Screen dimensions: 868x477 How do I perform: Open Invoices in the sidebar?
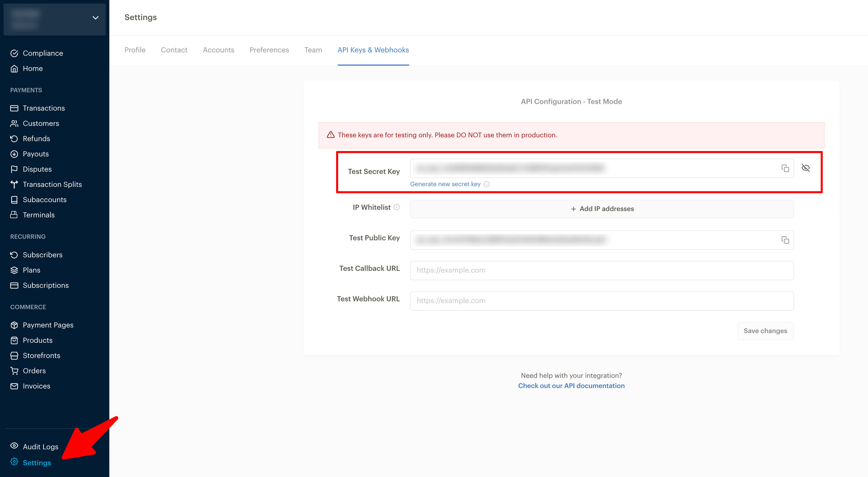36,386
